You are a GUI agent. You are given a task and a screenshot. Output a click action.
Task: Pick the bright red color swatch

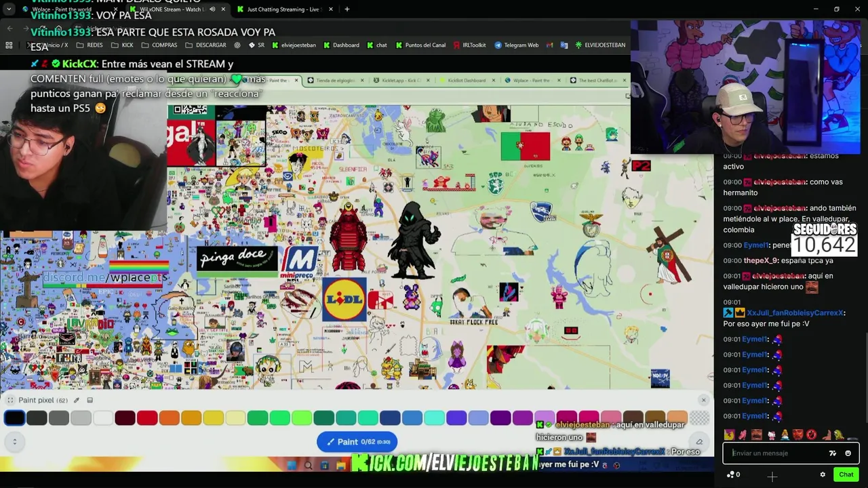[147, 418]
